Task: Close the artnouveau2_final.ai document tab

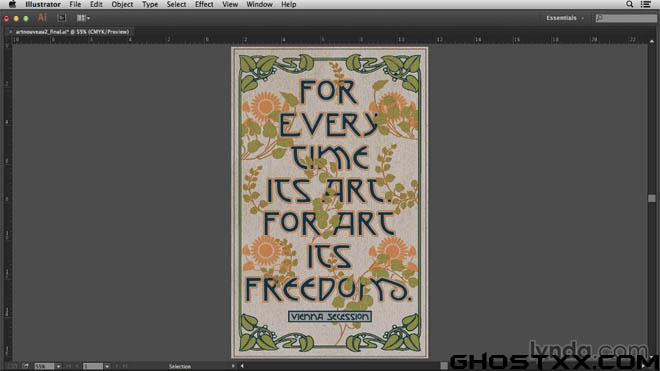Action: (x=10, y=32)
